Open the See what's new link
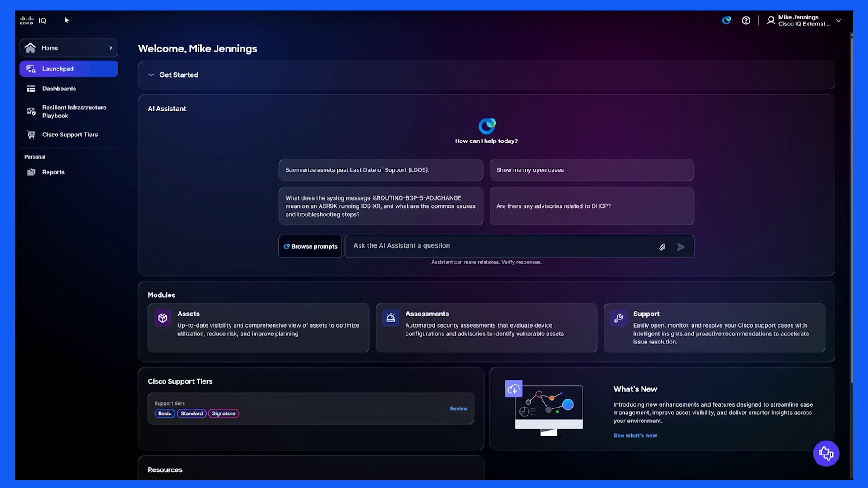This screenshot has width=868, height=488. tap(635, 436)
